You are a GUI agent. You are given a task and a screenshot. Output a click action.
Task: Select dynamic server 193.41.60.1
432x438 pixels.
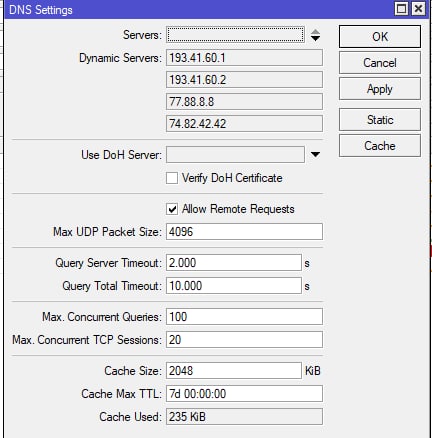pos(244,58)
